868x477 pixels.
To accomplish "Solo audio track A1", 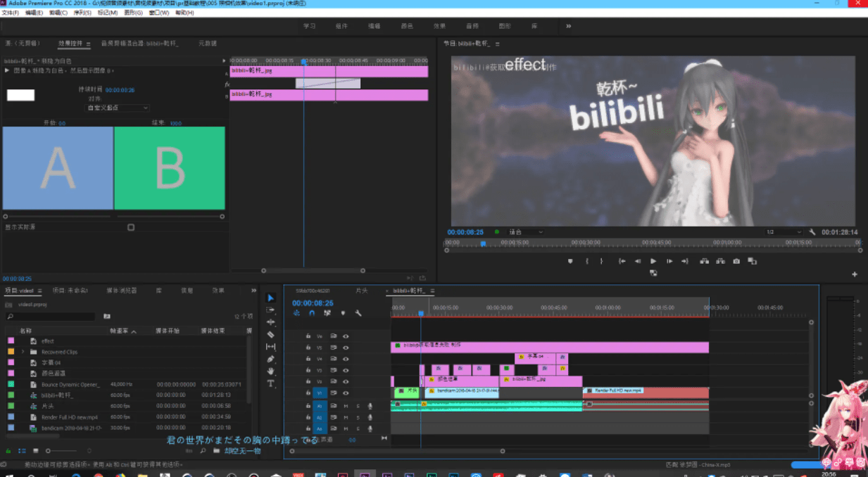I will 358,406.
